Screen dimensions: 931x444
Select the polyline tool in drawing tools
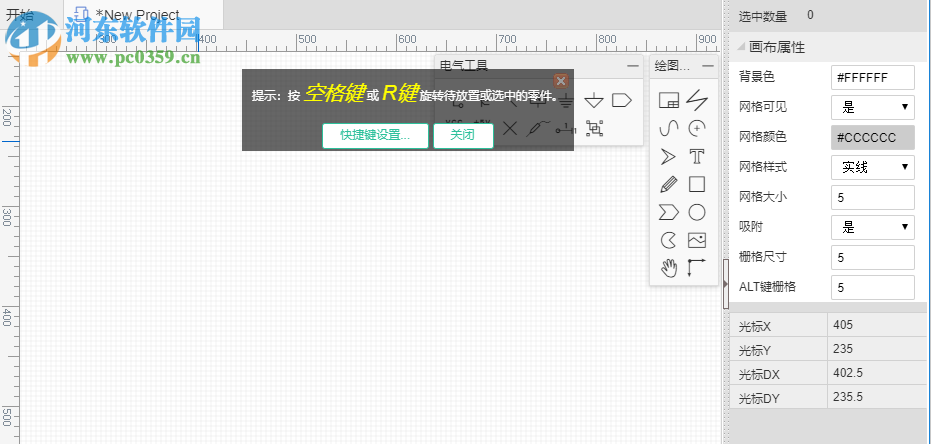click(x=696, y=100)
